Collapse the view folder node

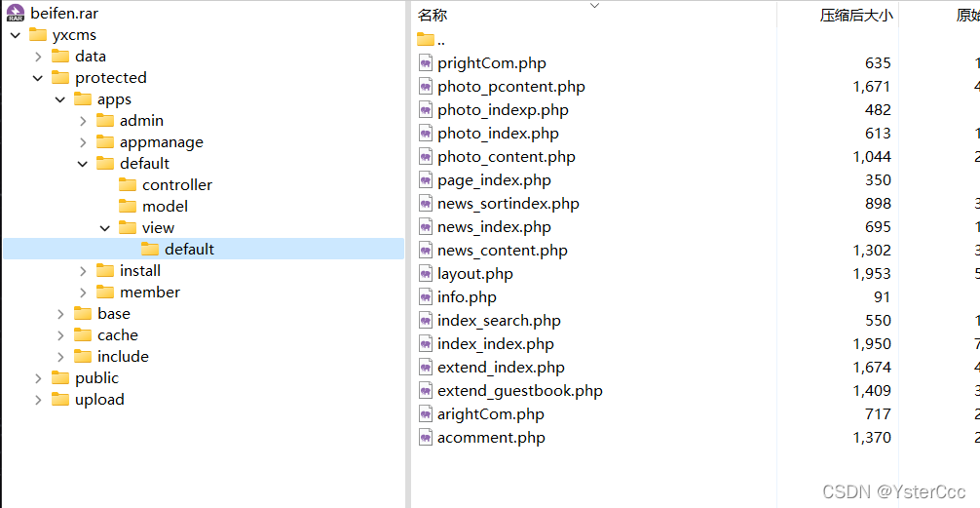click(x=105, y=228)
